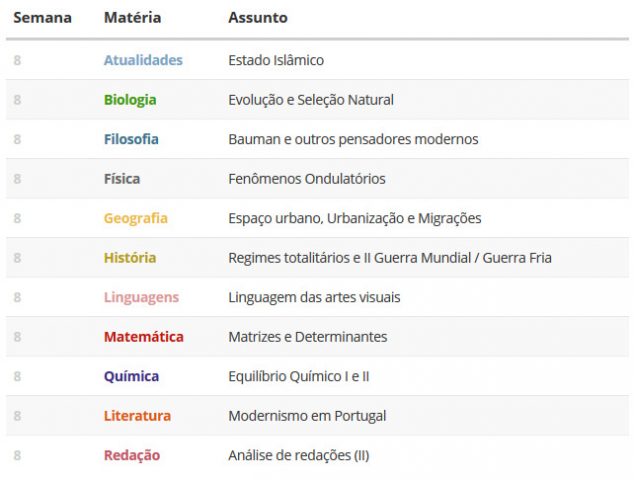The height and width of the screenshot is (480, 634).
Task: Select the Fenômenos Ondulatórios topic cell
Action: click(x=307, y=179)
